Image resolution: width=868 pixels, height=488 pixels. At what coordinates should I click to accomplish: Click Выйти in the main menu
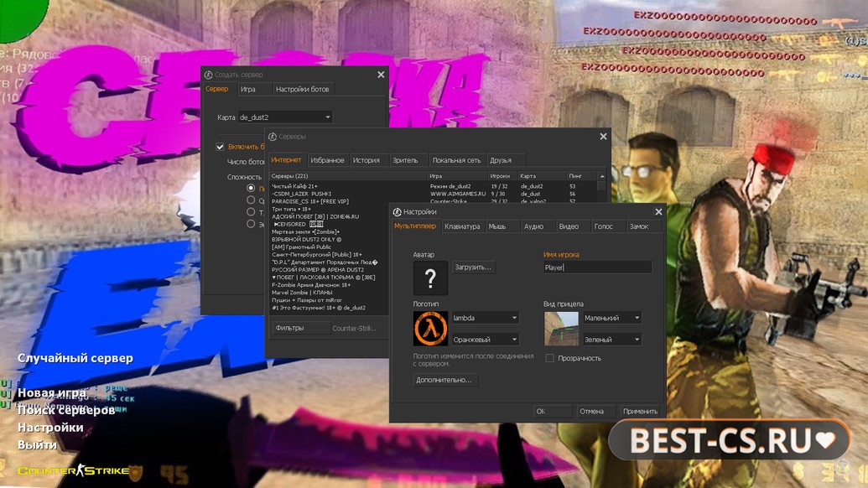(37, 444)
